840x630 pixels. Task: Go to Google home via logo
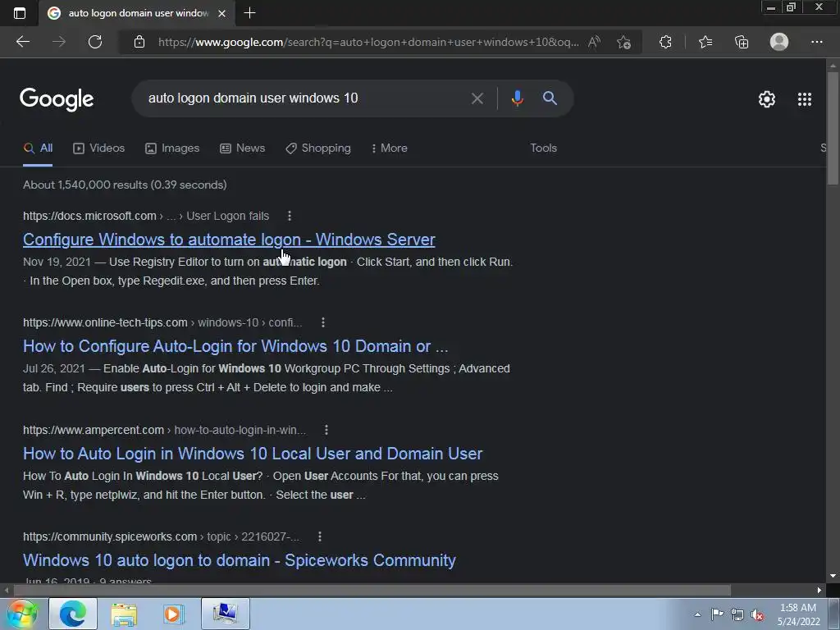(x=57, y=99)
